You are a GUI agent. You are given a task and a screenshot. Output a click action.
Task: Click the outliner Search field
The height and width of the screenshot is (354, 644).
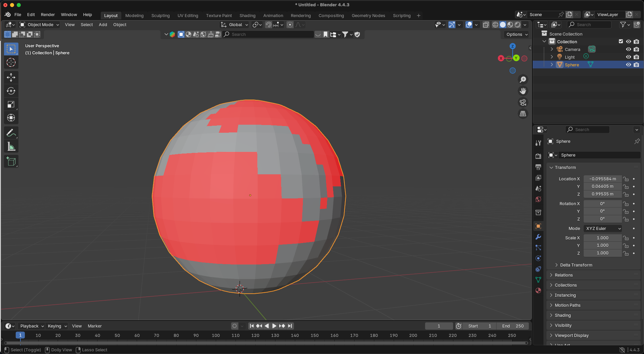tap(589, 24)
